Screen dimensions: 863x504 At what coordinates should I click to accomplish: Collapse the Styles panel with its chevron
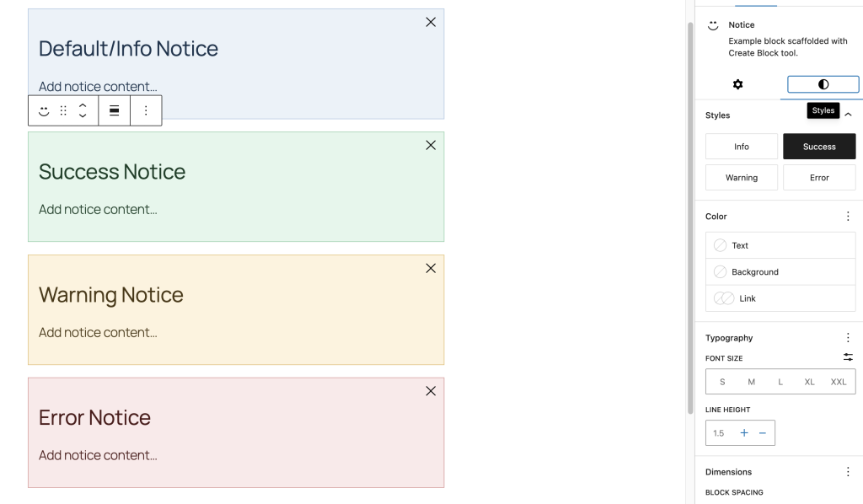(849, 115)
